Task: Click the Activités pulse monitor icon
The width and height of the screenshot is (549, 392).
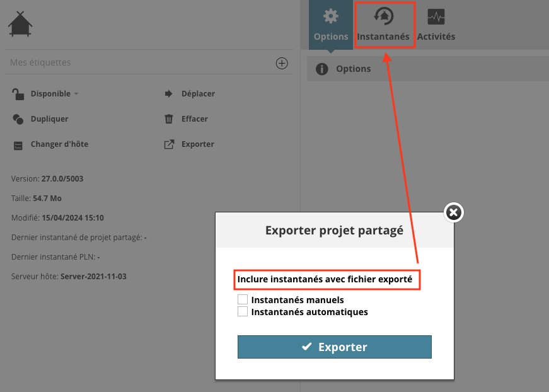Action: click(x=436, y=16)
